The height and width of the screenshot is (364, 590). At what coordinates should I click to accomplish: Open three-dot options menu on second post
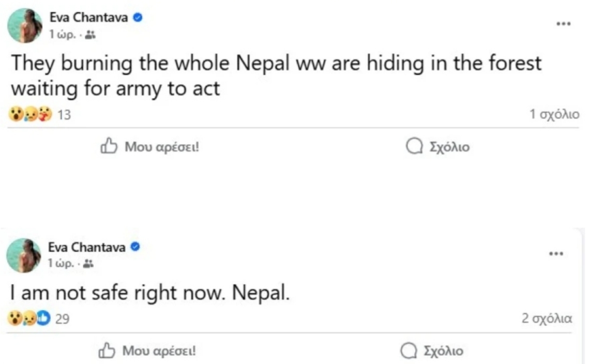pos(556,254)
